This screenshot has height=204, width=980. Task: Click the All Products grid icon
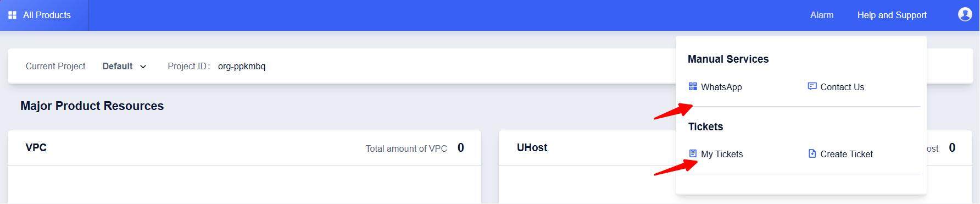[12, 15]
